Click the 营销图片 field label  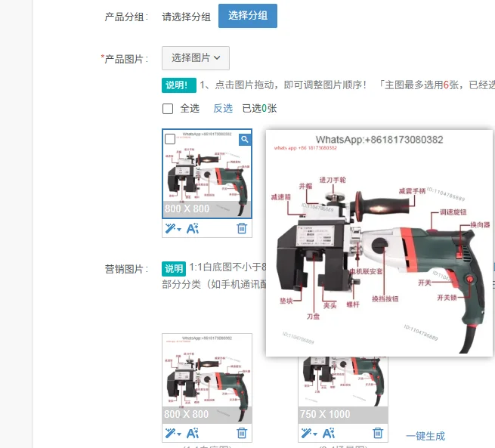click(126, 269)
